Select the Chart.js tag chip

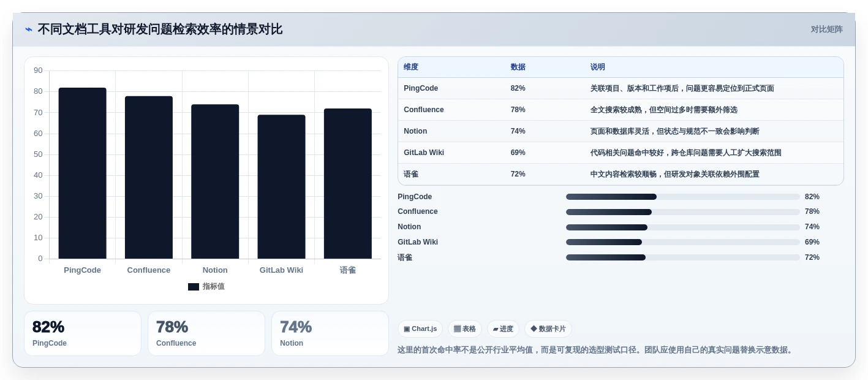tap(420, 329)
